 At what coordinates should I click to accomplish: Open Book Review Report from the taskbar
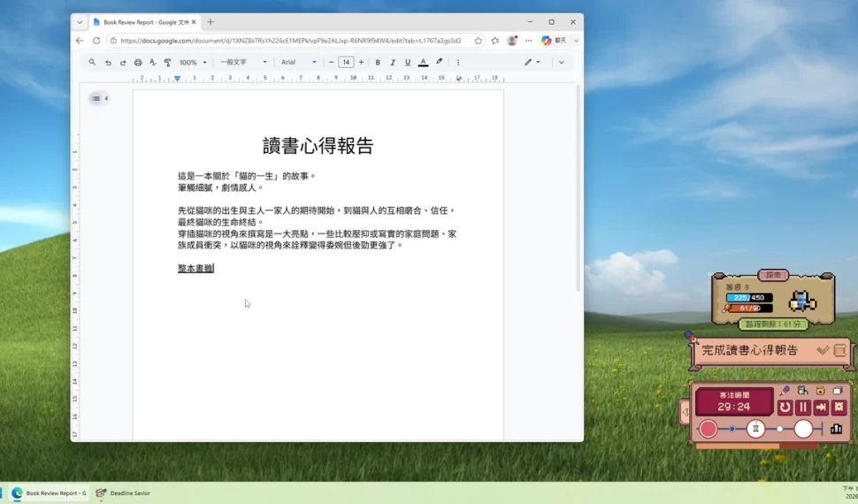click(x=50, y=493)
